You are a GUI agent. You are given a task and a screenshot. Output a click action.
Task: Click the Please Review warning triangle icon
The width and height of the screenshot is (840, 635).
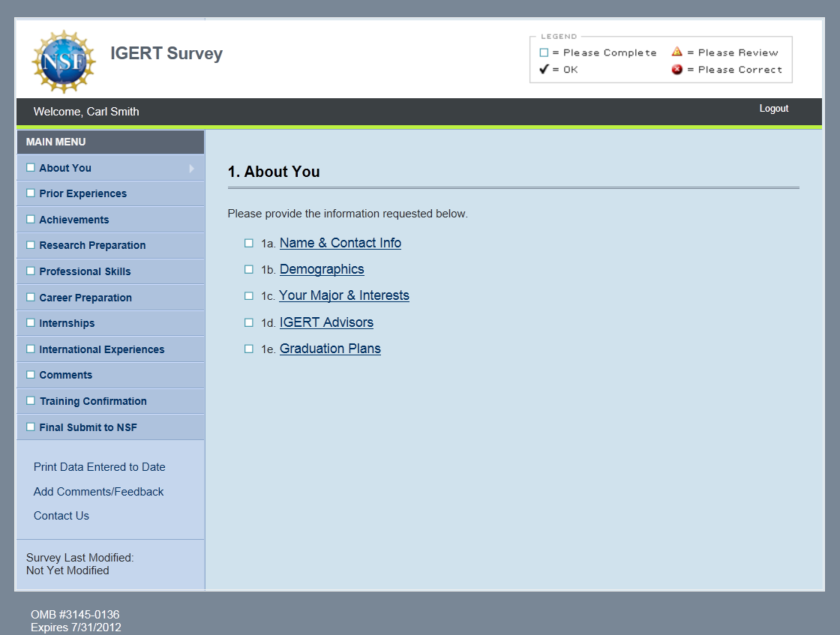(x=676, y=52)
